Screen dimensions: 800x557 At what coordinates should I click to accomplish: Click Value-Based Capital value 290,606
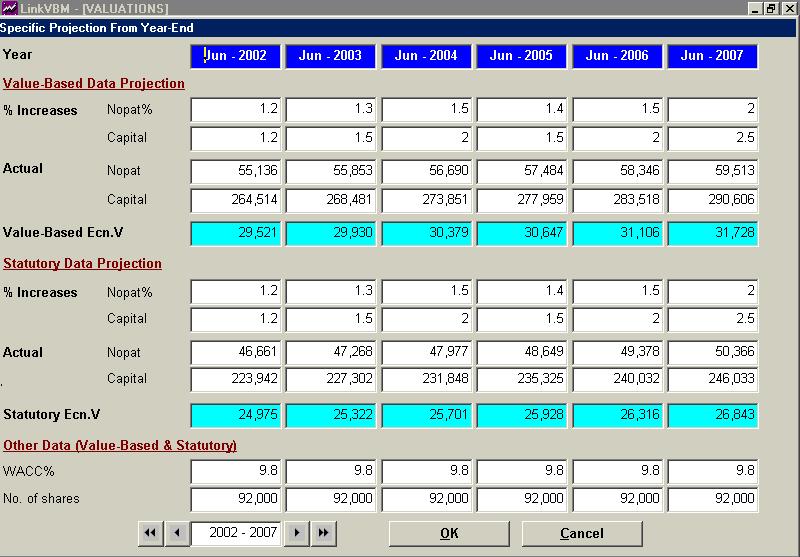click(x=712, y=200)
